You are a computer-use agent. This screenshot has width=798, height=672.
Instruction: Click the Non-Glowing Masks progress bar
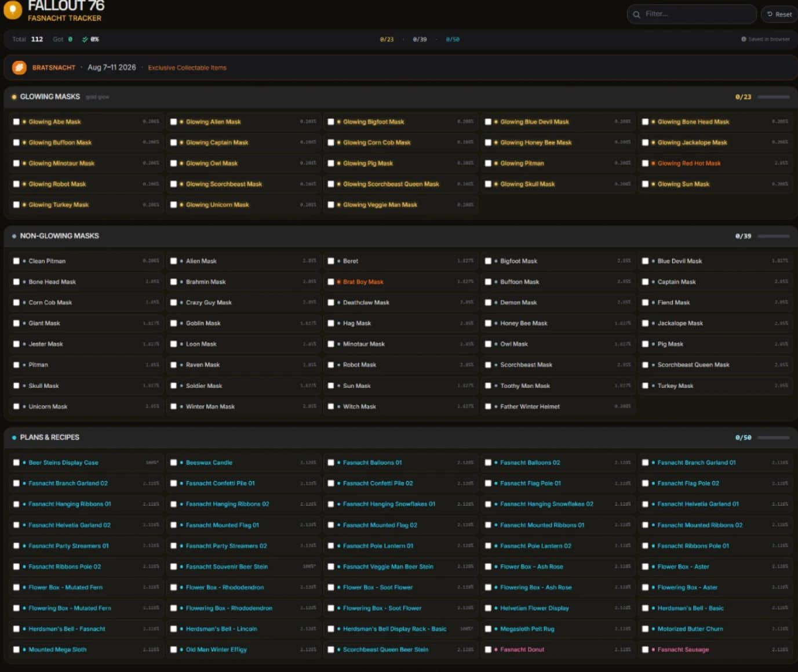click(x=773, y=236)
